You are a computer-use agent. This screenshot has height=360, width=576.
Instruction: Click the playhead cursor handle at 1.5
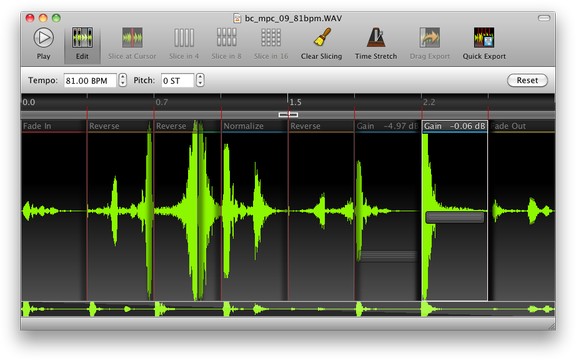(x=288, y=115)
